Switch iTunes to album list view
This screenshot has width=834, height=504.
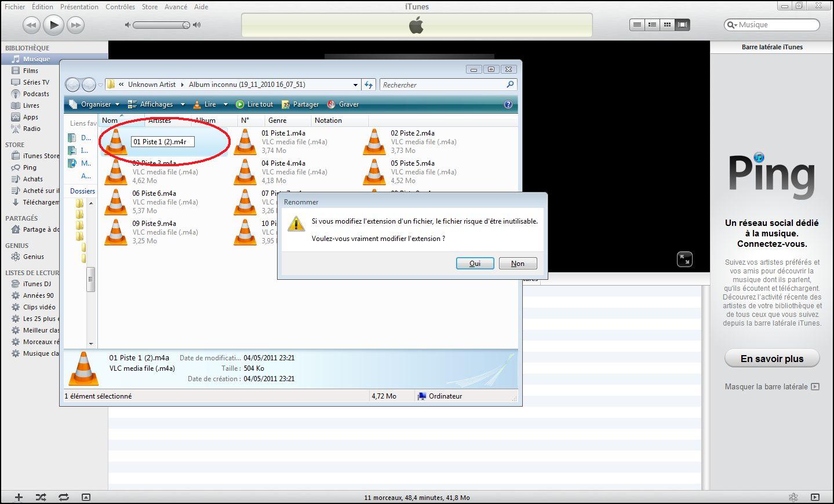coord(652,25)
